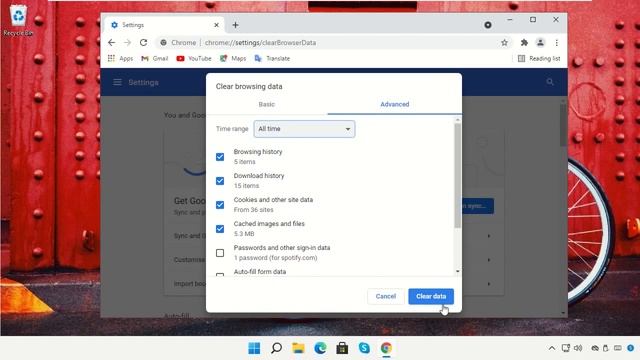Image resolution: width=640 pixels, height=360 pixels.
Task: Open a new tab with the plus icon
Action: point(236,25)
